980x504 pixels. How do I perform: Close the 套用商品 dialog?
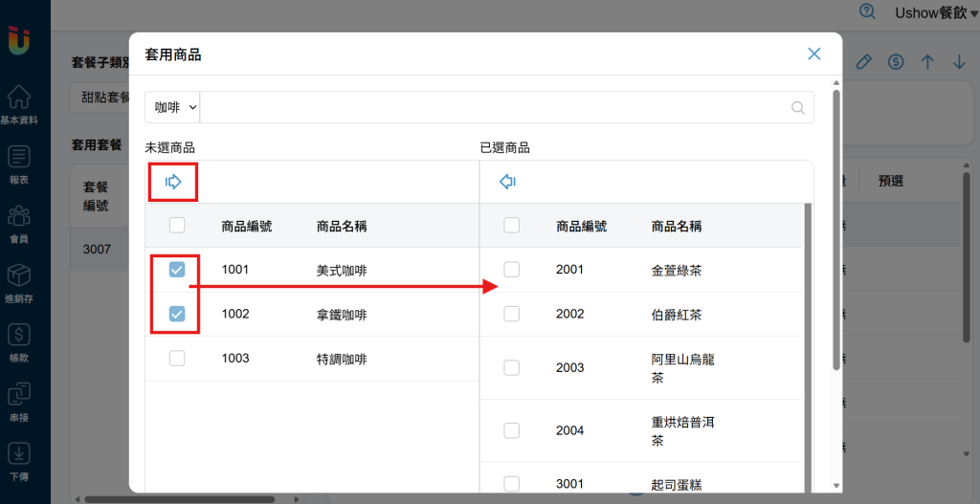pyautogui.click(x=813, y=54)
